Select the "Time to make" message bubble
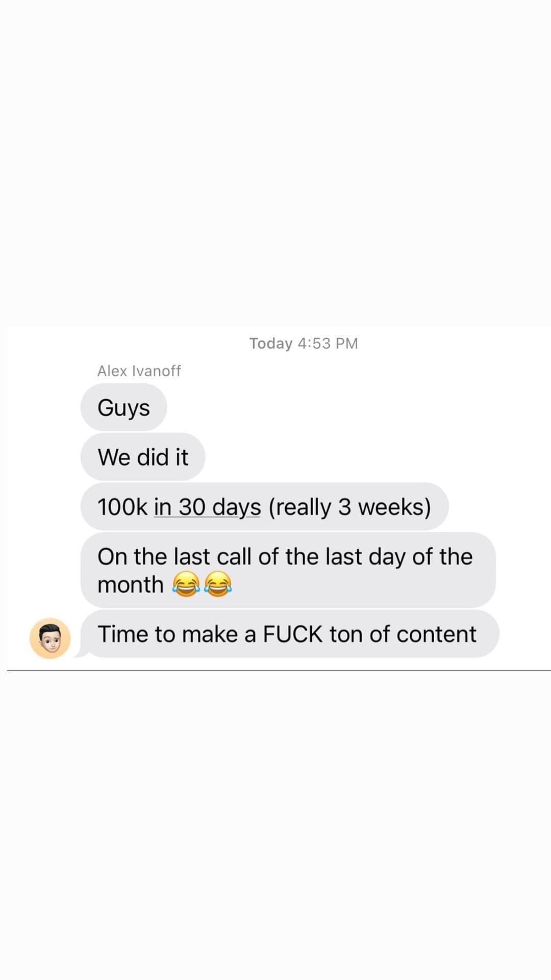Screen dimensions: 551x980 (290, 634)
